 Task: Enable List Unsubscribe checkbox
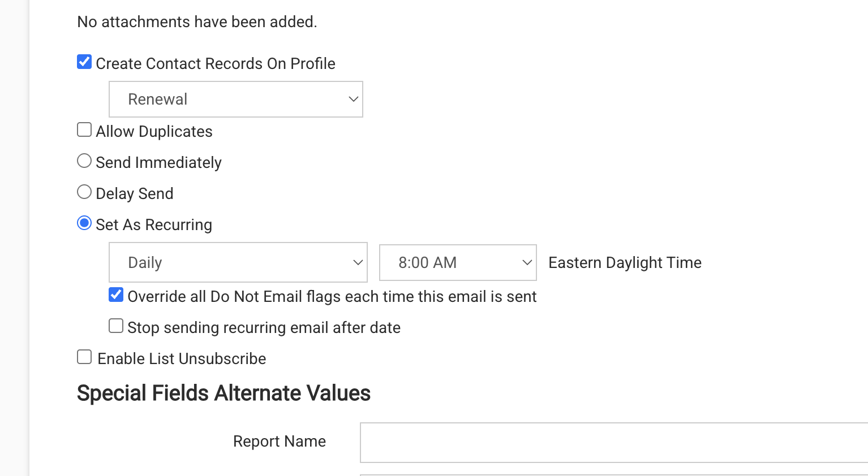tap(84, 357)
